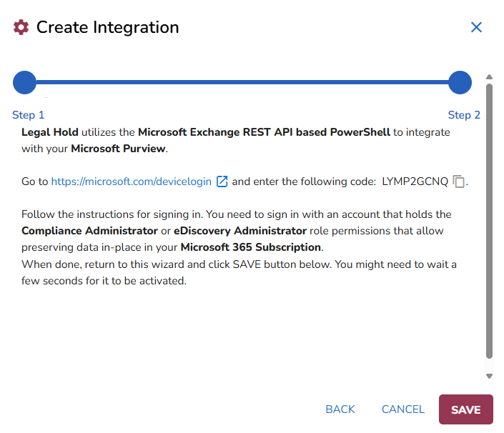
Task: Click the scrollbar up arrow
Action: point(489,77)
